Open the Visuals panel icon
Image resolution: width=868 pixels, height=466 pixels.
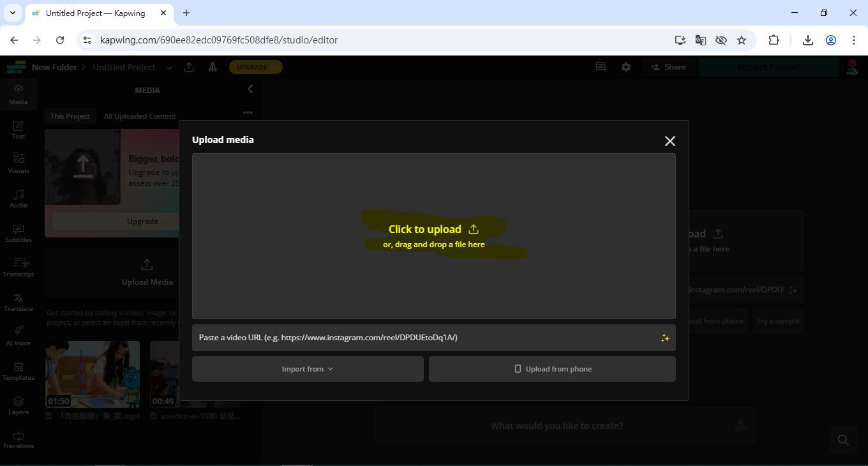(19, 163)
